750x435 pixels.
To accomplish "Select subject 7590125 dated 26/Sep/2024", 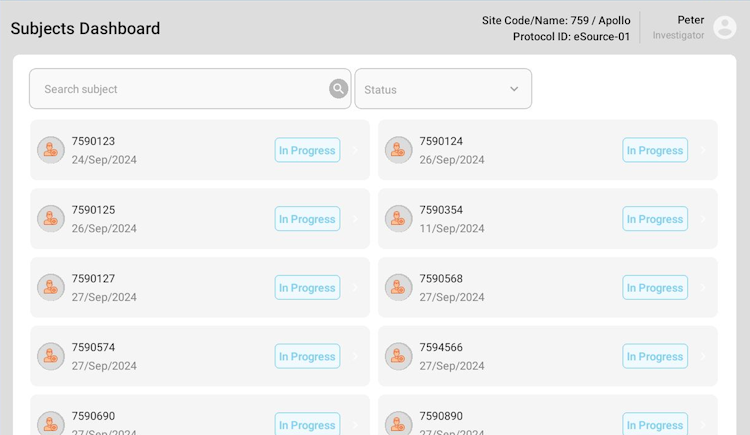I will [200, 219].
